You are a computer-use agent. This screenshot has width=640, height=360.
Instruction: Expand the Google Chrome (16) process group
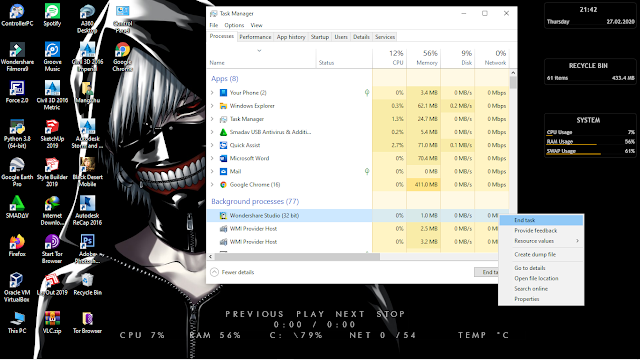pos(212,184)
